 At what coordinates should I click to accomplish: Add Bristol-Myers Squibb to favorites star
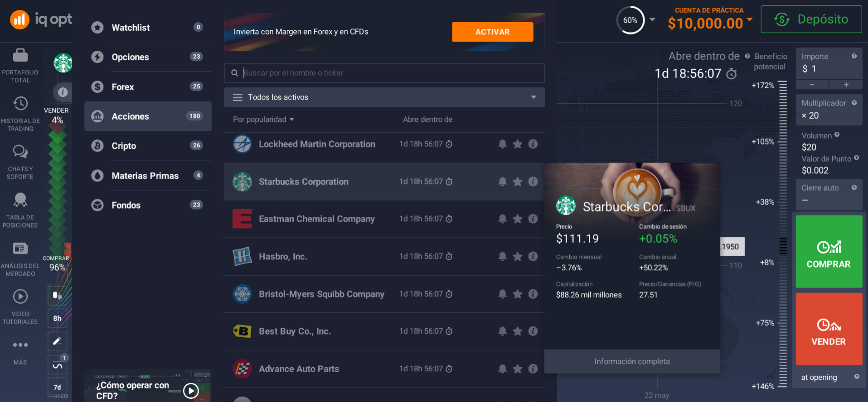click(518, 294)
